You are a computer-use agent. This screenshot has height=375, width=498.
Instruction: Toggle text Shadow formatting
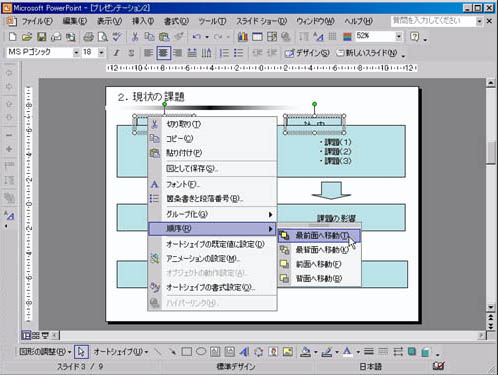pyautogui.click(x=131, y=53)
